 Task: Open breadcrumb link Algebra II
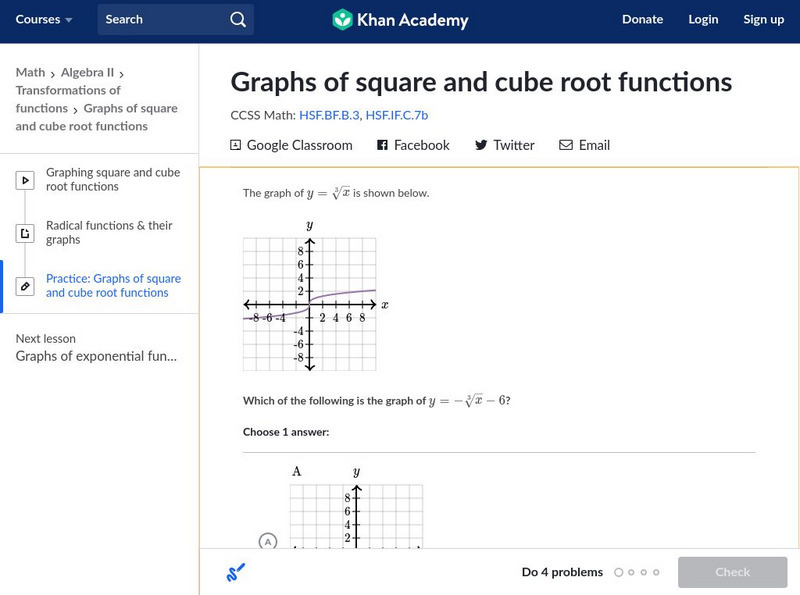click(87, 73)
